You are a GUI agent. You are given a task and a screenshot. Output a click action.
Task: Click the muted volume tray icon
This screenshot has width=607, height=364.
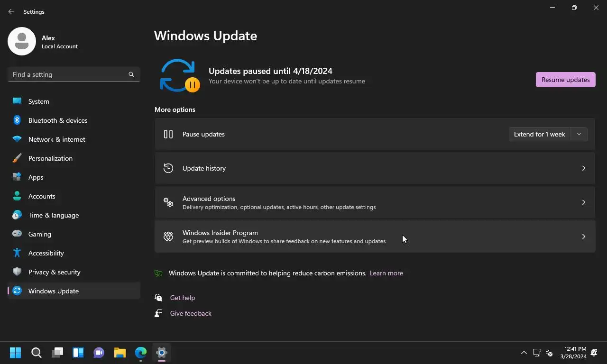549,353
